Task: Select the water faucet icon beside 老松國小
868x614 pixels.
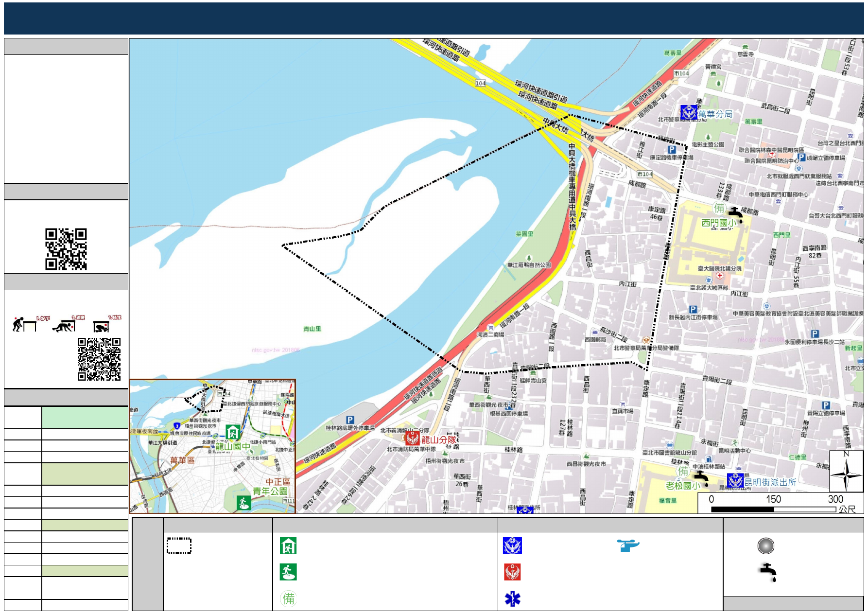Action: click(701, 478)
